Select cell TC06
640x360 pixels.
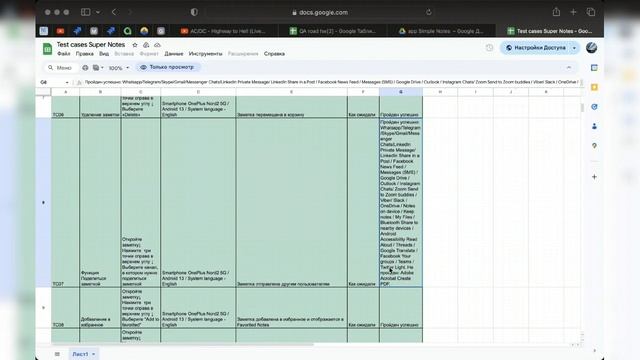tap(65, 107)
